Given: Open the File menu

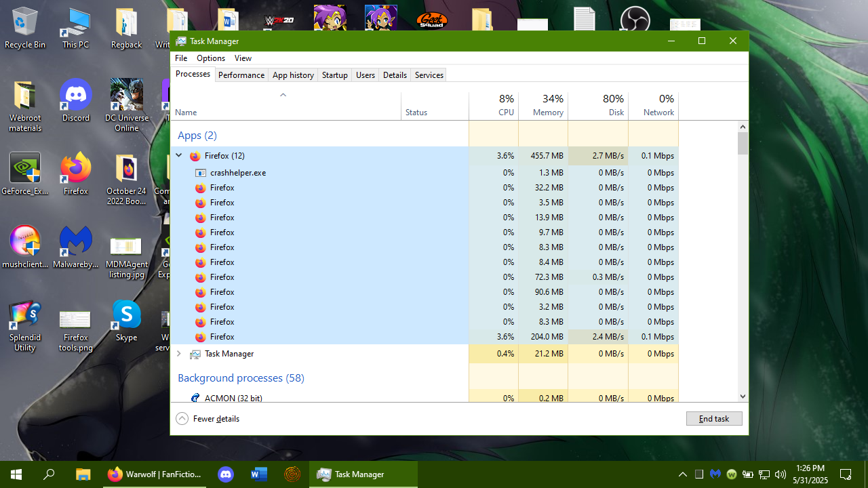Looking at the screenshot, I should coord(181,58).
